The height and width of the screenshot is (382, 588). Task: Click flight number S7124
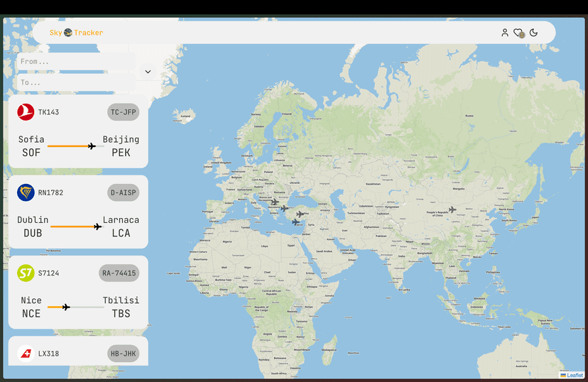pos(48,273)
